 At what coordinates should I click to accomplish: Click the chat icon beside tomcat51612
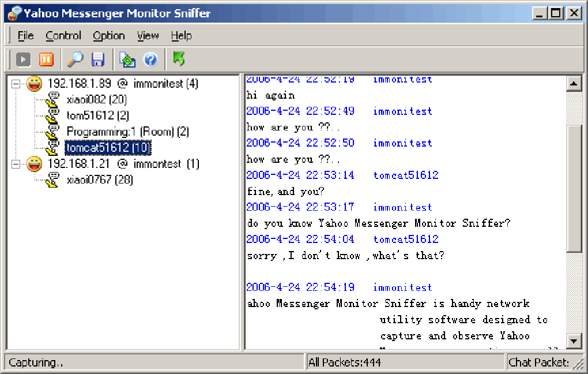[52, 148]
